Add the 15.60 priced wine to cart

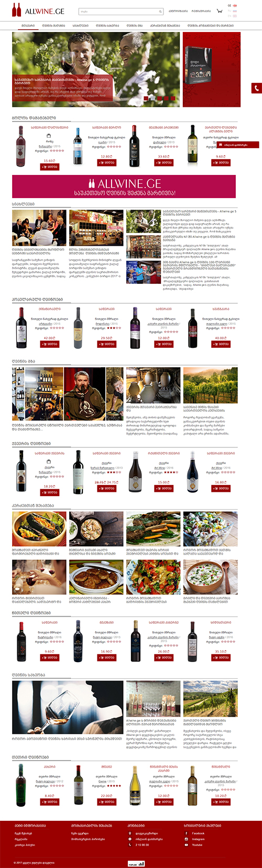(50, 167)
